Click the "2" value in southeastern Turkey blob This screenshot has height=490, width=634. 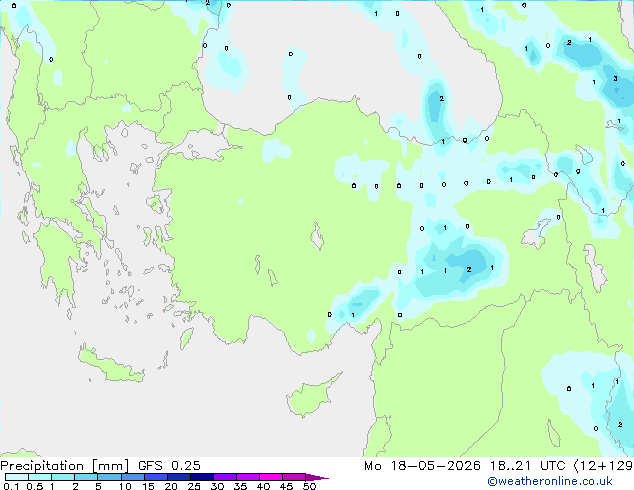point(469,269)
